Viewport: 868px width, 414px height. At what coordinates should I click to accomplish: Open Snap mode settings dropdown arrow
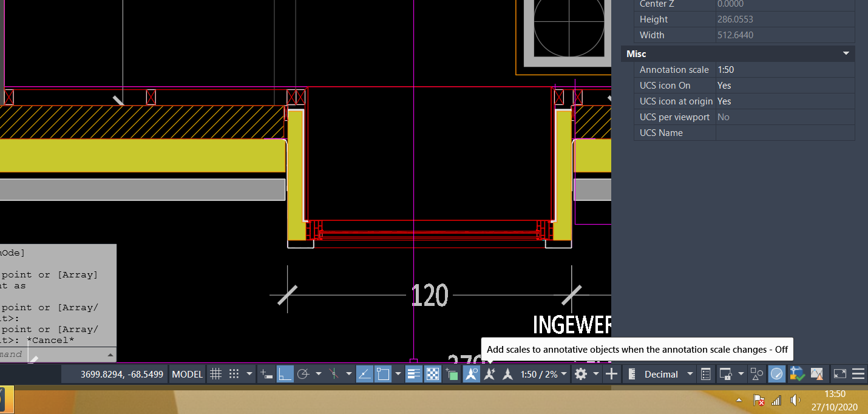[249, 374]
